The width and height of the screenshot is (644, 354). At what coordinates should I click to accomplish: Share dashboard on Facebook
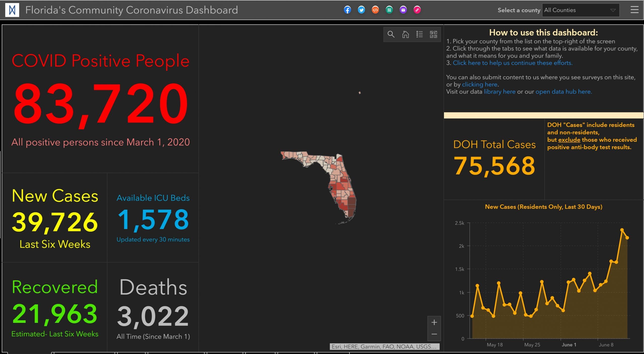pyautogui.click(x=347, y=10)
